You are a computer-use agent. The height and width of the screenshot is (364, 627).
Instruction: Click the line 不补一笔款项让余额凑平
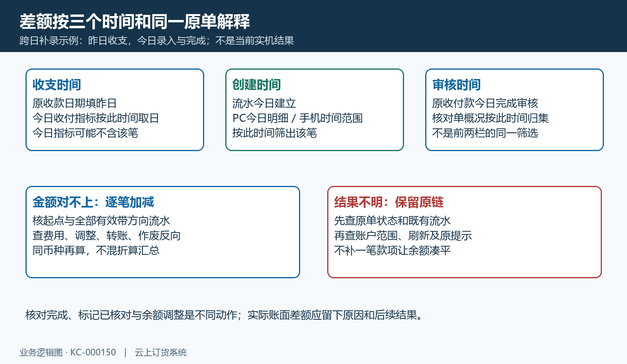click(x=392, y=250)
